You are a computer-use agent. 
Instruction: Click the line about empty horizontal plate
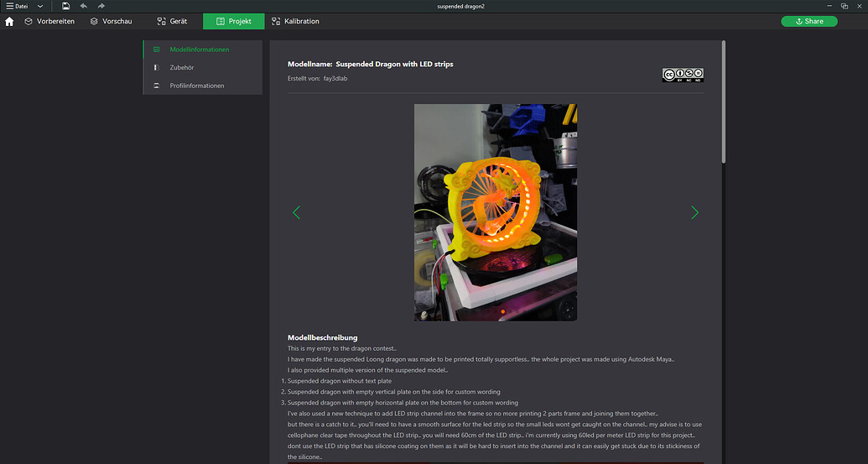(403, 403)
